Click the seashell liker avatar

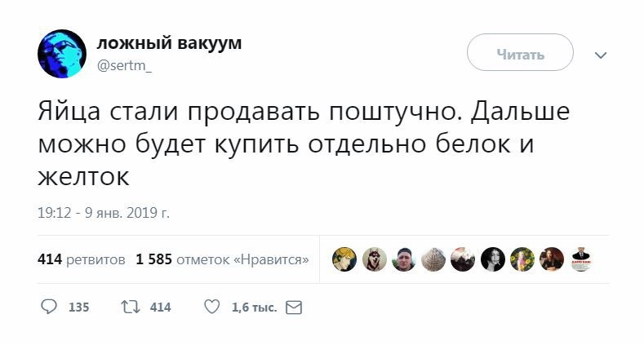pos(433,259)
